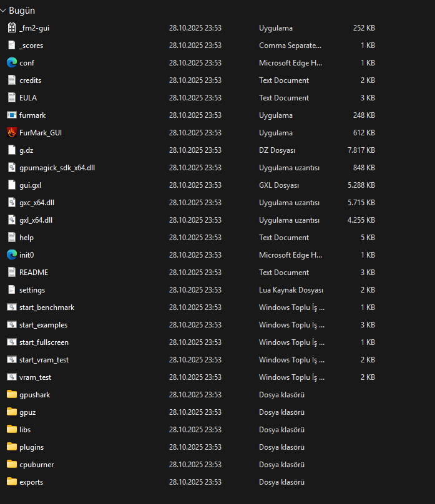Click the Bugün group header label
This screenshot has width=435, height=504.
(22, 11)
